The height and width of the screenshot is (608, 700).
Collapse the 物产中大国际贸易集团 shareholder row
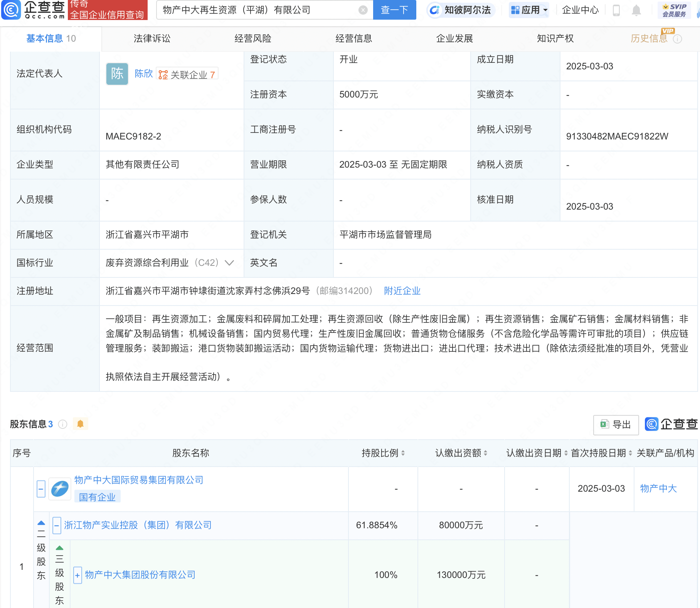pyautogui.click(x=41, y=489)
